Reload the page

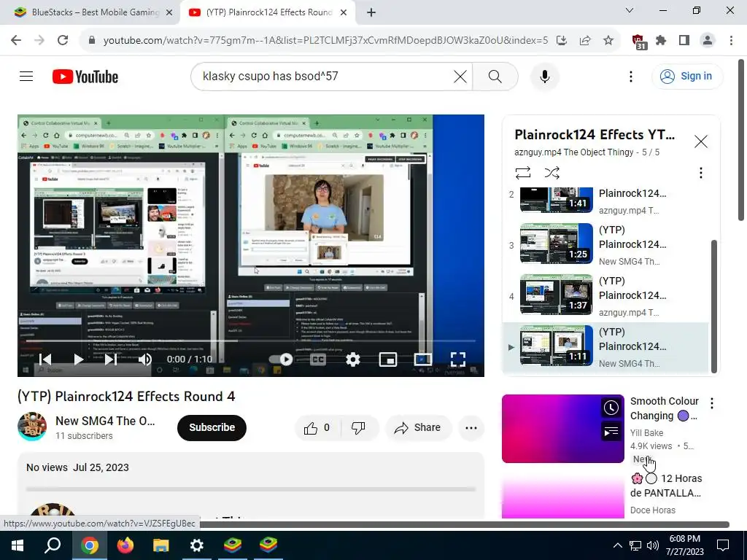(63, 41)
